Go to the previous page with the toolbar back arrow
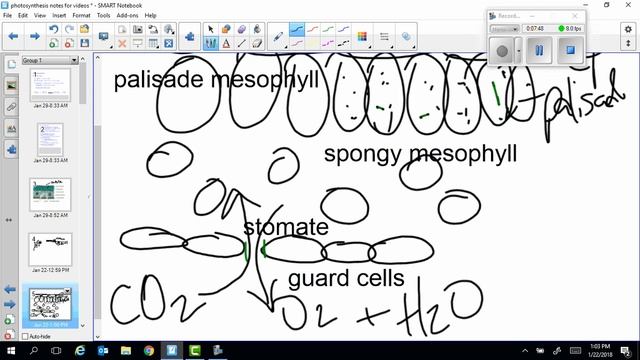The image size is (640, 360). tap(13, 36)
